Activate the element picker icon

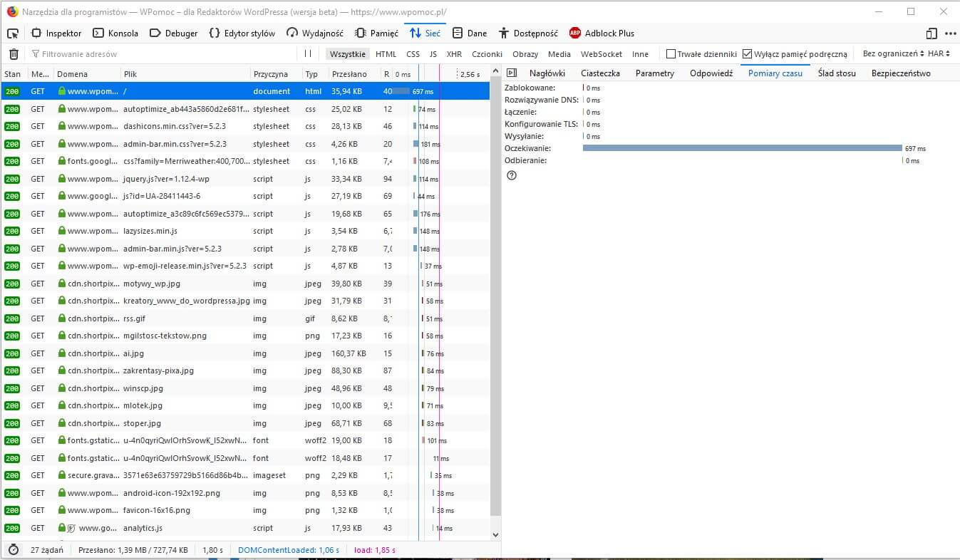(x=12, y=33)
